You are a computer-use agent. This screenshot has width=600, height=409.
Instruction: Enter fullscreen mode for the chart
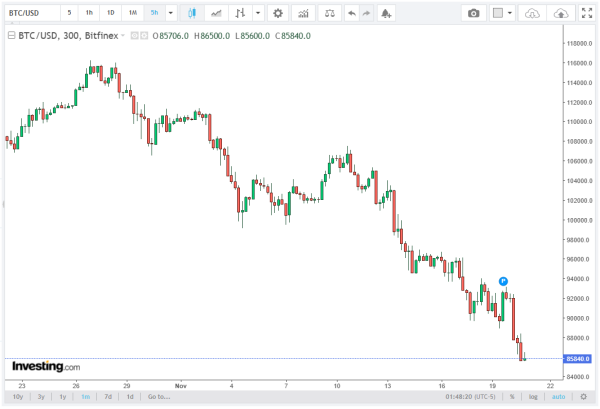pos(586,13)
